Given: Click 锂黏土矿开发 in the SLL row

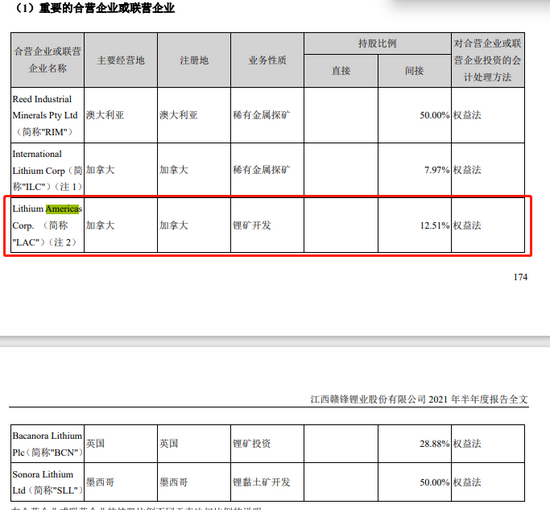Looking at the screenshot, I should pos(261,482).
